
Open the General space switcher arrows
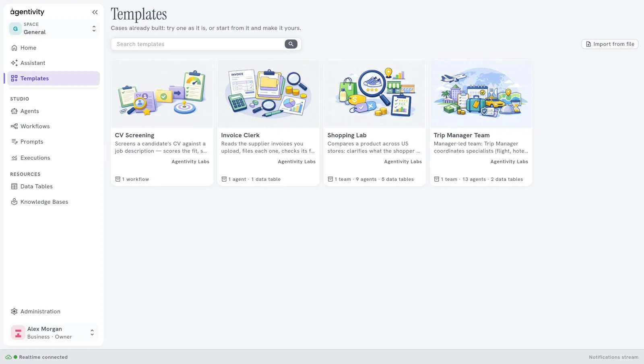point(94,29)
